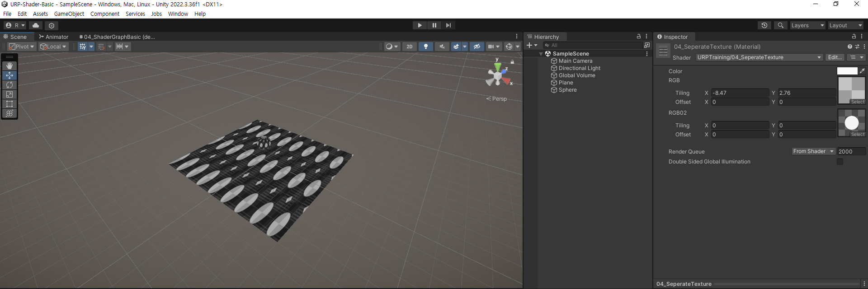Click the Inspector material preview icon
868x289 pixels.
[x=663, y=51]
